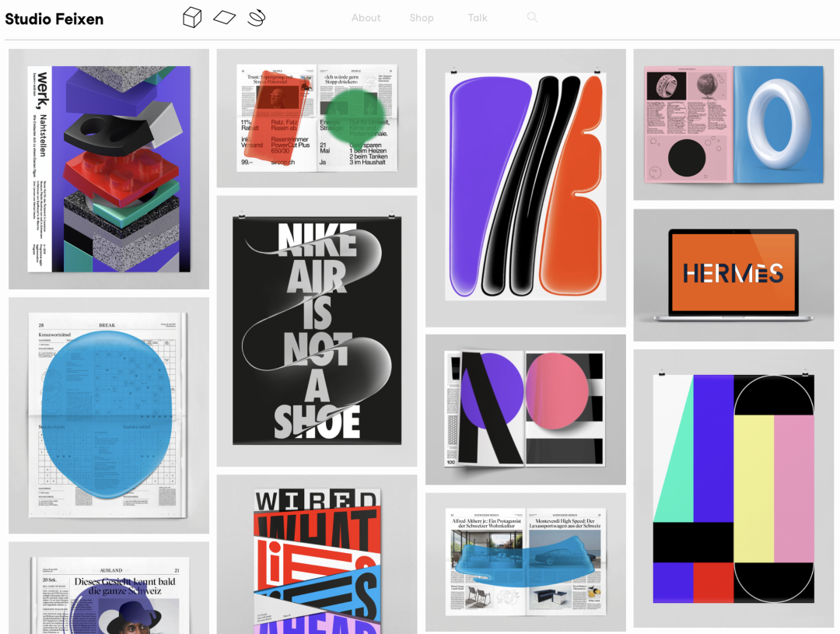This screenshot has height=634, width=840.
Task: Open the newspaper with red and green blobs
Action: (x=317, y=118)
